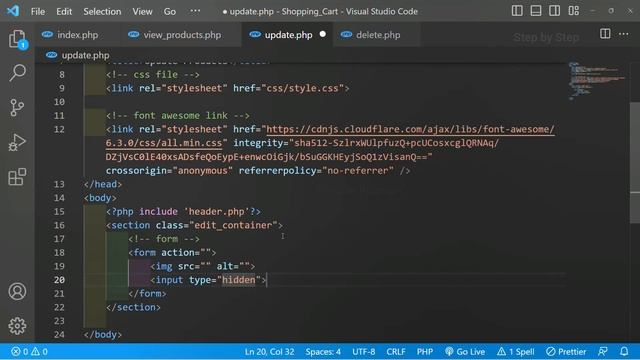The width and height of the screenshot is (640, 360).
Task: Open the Search view in activity bar
Action: point(17,73)
